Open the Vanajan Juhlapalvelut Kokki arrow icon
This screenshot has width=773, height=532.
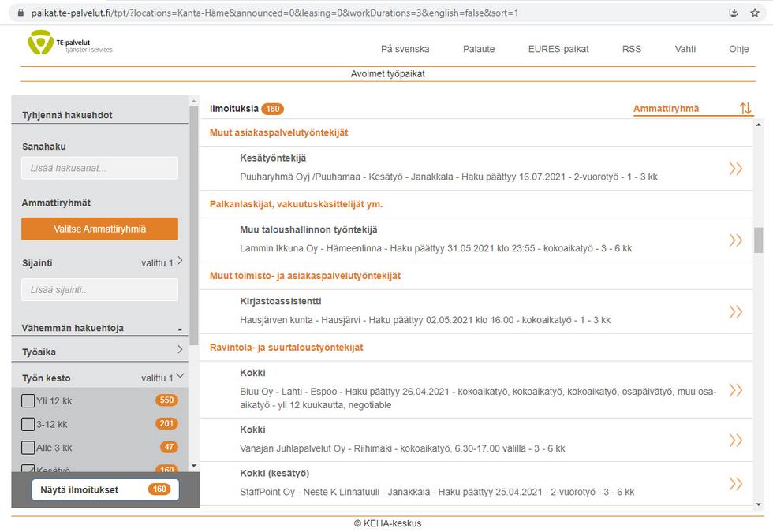735,440
